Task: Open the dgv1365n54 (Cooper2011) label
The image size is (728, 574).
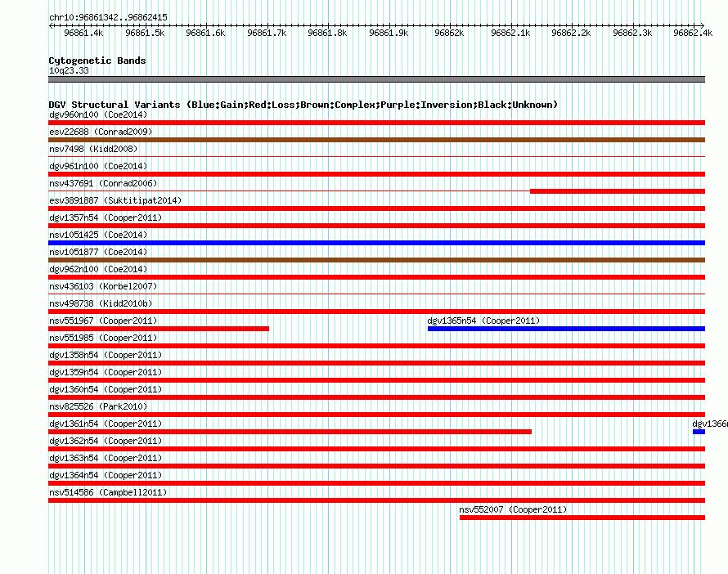Action: click(483, 321)
